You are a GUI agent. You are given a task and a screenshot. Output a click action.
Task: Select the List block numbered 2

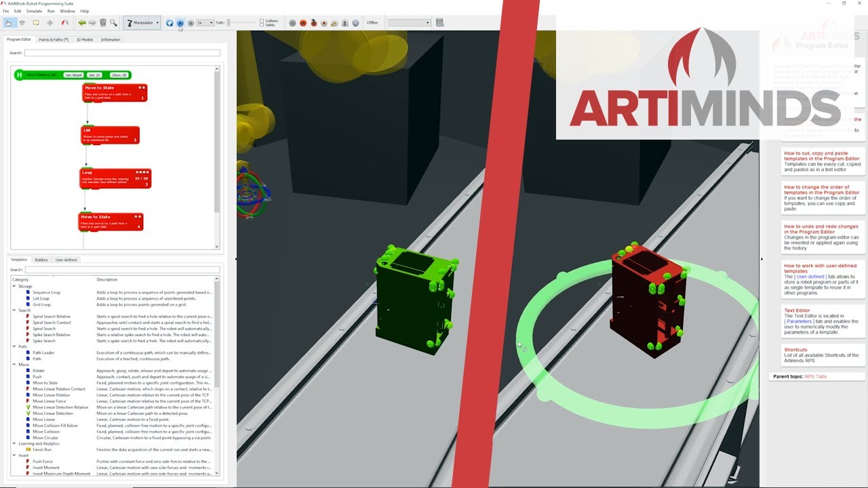(x=110, y=135)
